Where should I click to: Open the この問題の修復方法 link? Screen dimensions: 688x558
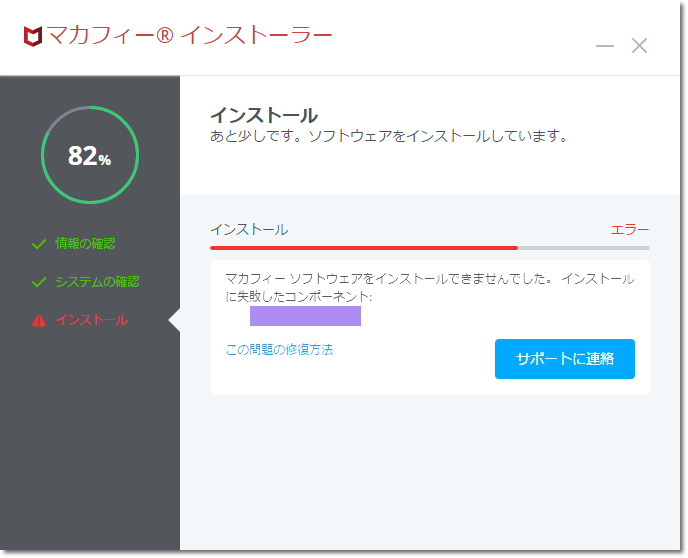280,350
